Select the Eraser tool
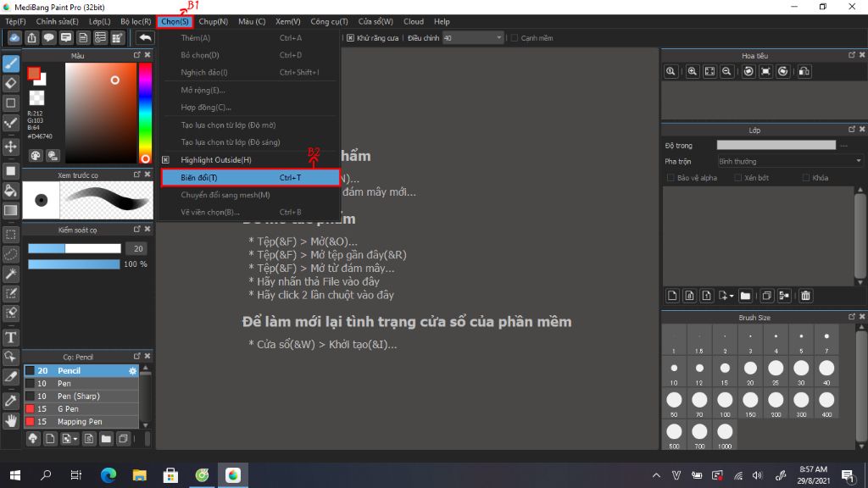The image size is (868, 488). pyautogui.click(x=10, y=84)
